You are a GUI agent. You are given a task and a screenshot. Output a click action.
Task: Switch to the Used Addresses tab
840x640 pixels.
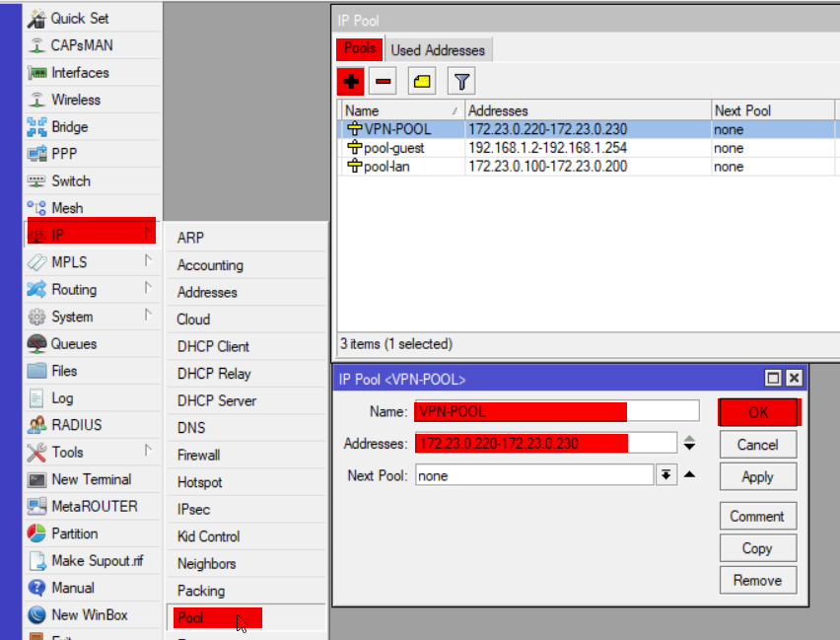438,50
